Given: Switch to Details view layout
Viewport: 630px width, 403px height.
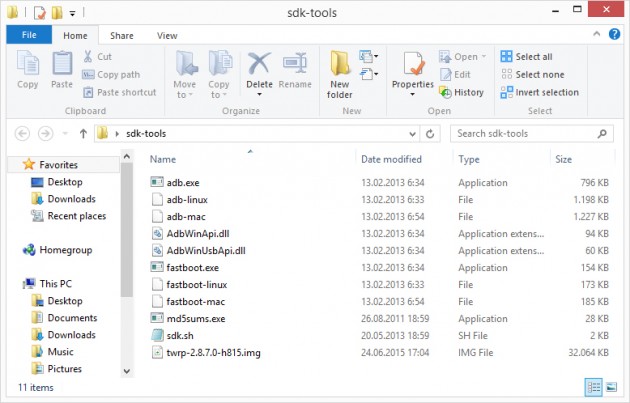Looking at the screenshot, I should tap(592, 386).
